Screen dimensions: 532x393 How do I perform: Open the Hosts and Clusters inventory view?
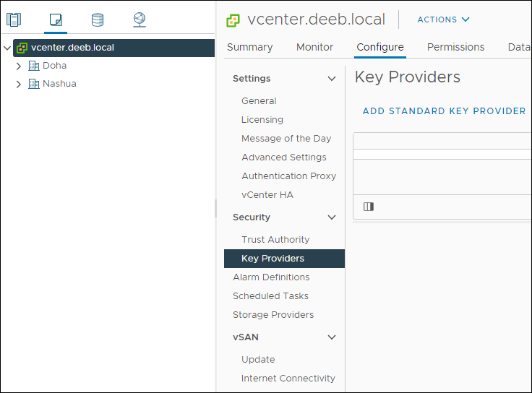pyautogui.click(x=14, y=20)
